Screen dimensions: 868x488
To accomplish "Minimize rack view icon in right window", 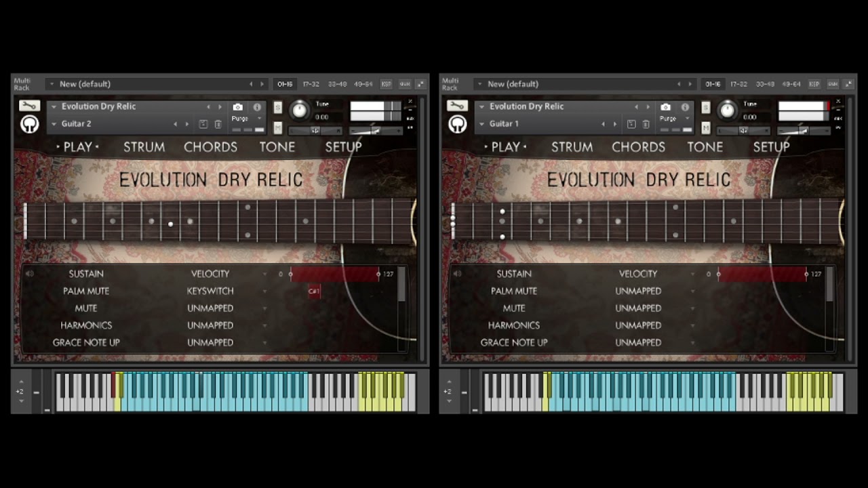I will click(848, 84).
